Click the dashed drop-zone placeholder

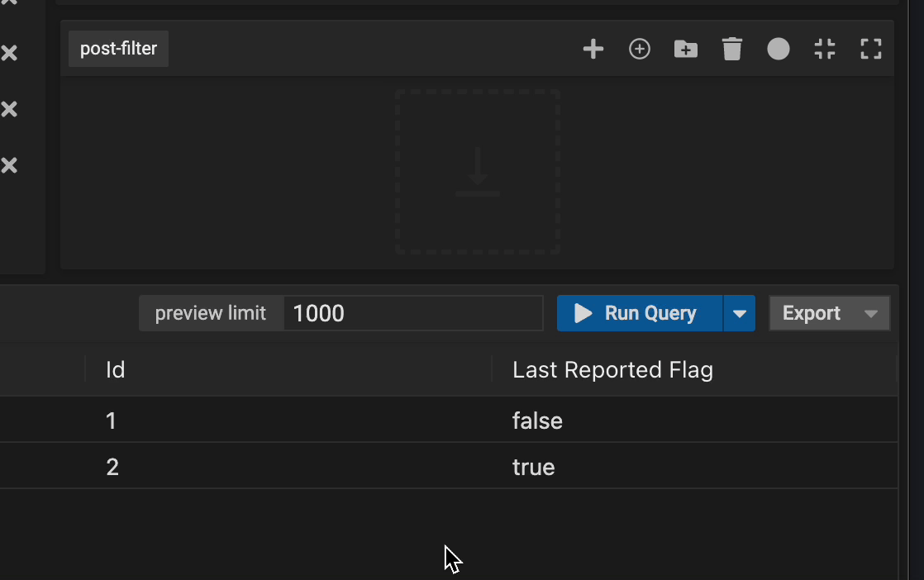[478, 172]
